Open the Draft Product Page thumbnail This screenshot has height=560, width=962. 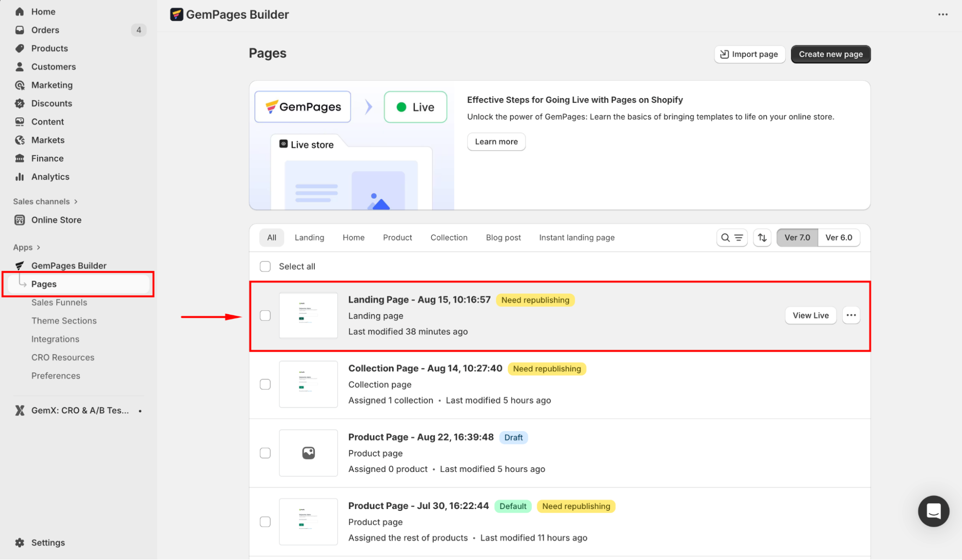click(308, 453)
